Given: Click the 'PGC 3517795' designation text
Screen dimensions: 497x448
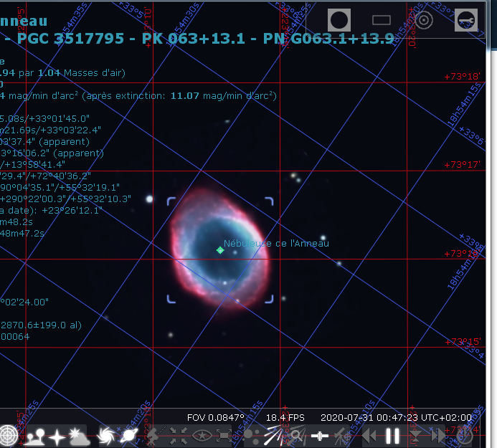Looking at the screenshot, I should tap(70, 39).
